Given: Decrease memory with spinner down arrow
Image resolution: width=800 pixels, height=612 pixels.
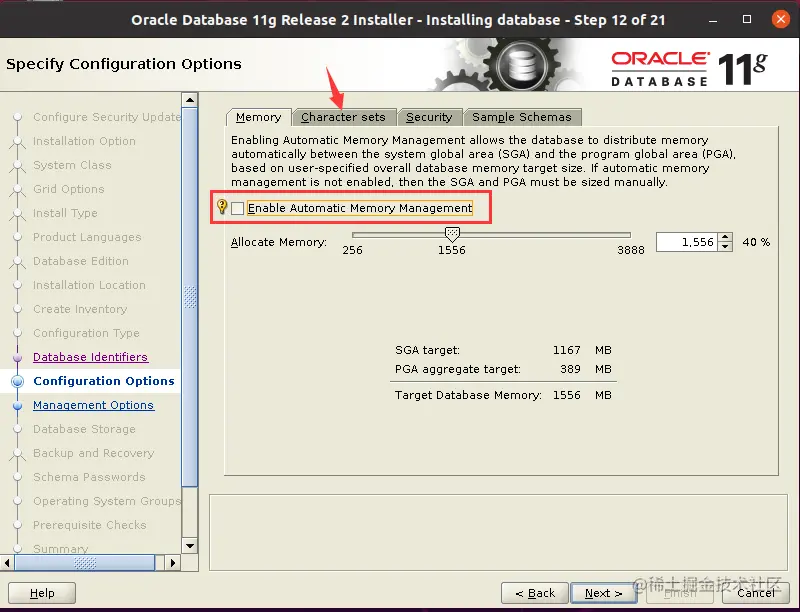Looking at the screenshot, I should (x=725, y=247).
